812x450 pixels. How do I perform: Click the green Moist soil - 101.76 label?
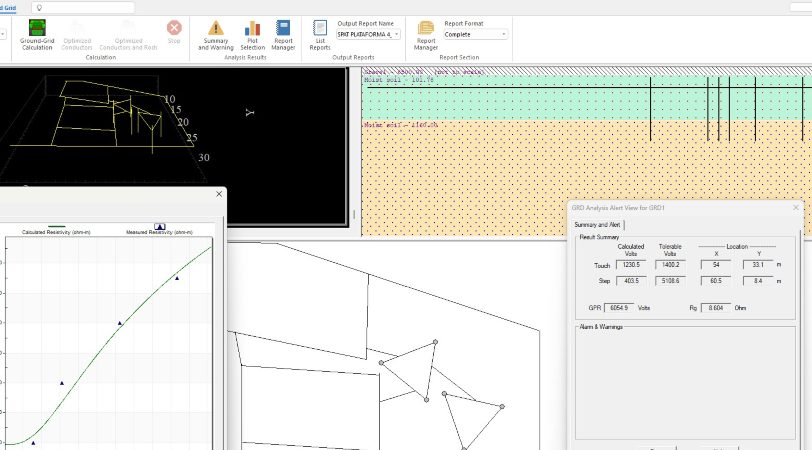tap(399, 80)
